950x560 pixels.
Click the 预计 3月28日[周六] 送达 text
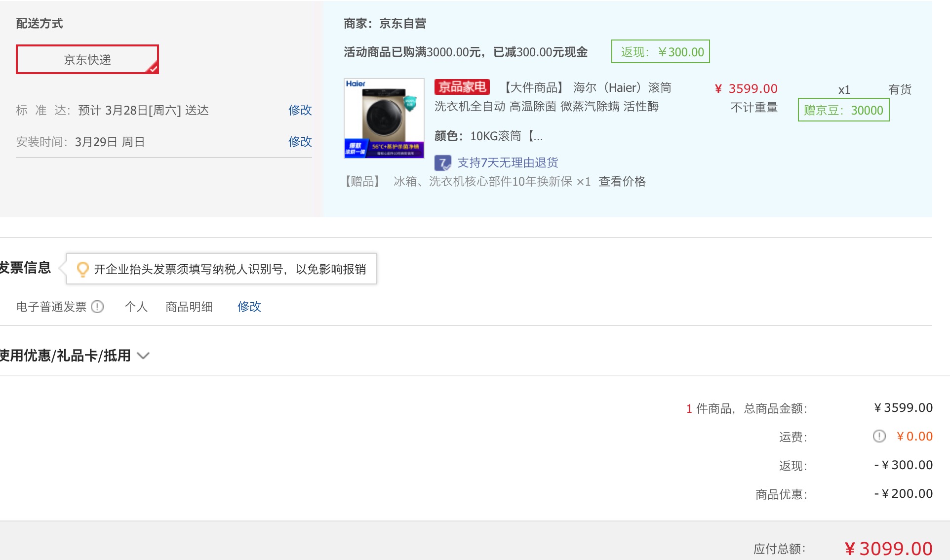pos(143,110)
